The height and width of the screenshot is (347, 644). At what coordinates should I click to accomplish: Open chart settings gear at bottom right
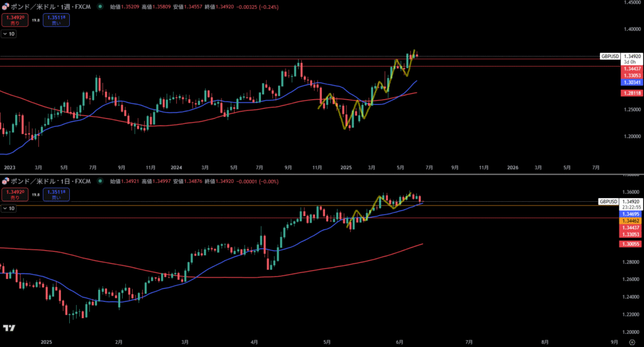tap(631, 342)
